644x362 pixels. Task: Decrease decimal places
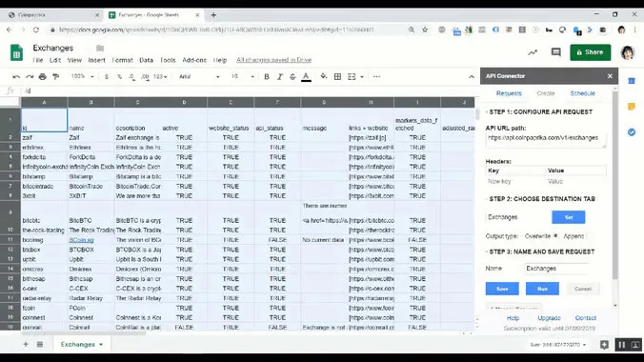[x=131, y=77]
